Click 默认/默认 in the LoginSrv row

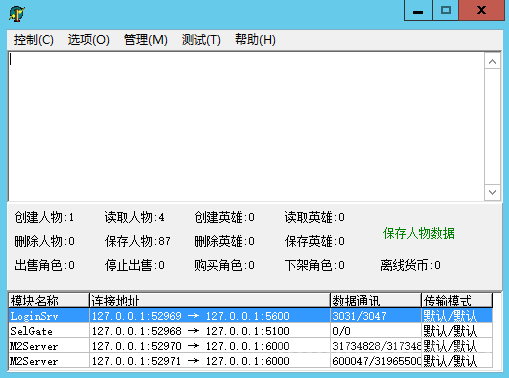point(450,316)
